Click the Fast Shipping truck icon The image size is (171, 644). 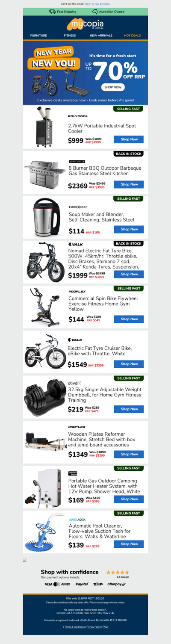(52, 12)
